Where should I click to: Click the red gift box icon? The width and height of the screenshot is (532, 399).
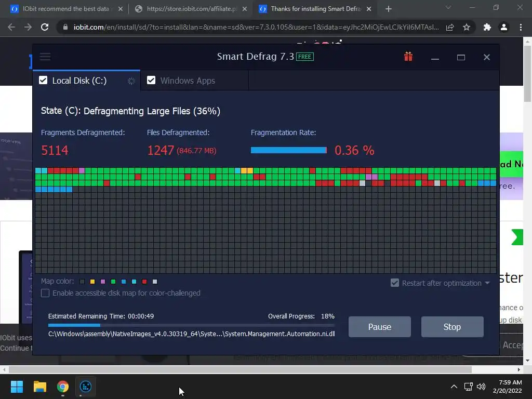[x=408, y=57]
